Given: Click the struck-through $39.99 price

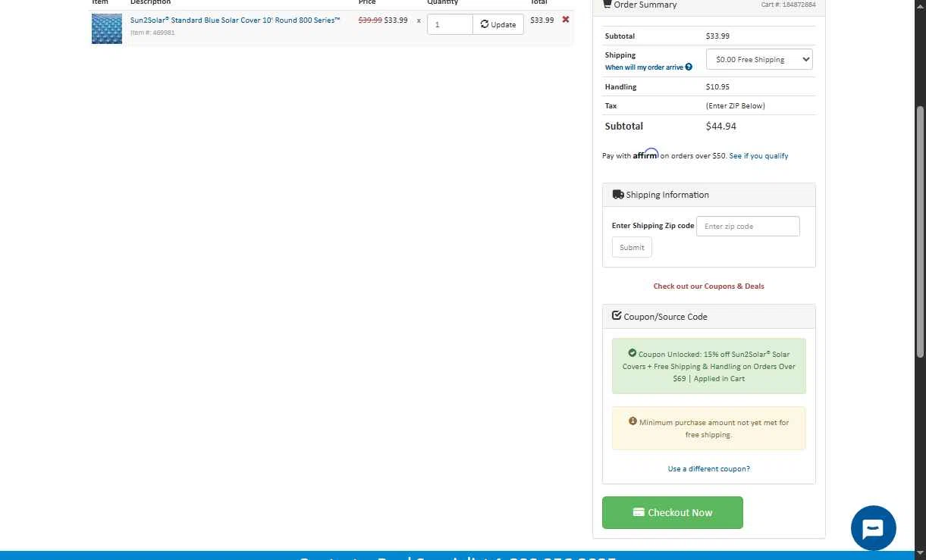Looking at the screenshot, I should click(x=370, y=20).
